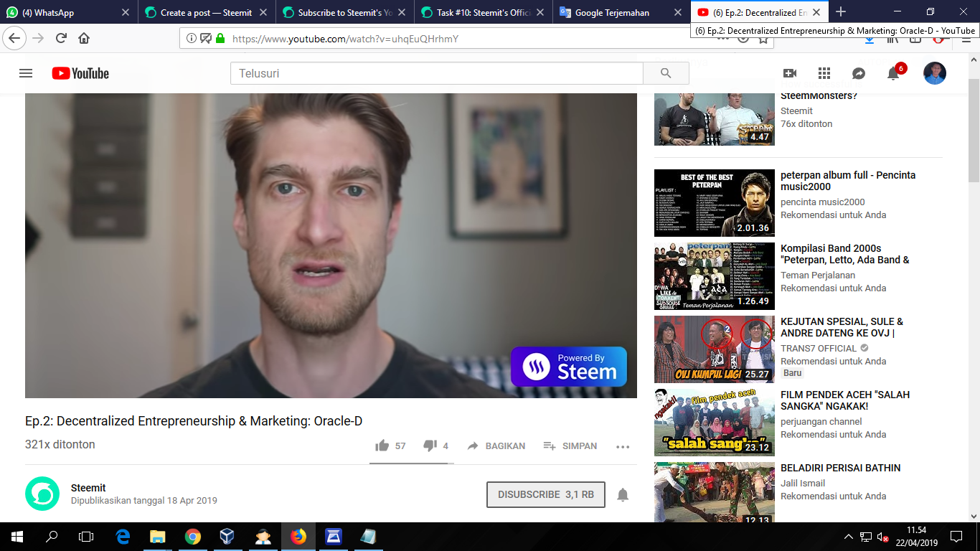View site info via the padlock icon
Viewport: 980px width, 551px height.
[220, 39]
